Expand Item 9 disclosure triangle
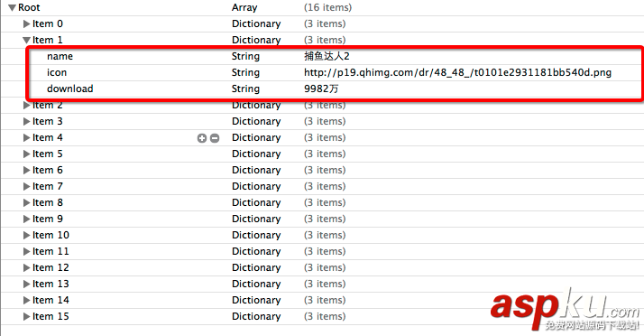The image size is (644, 336). (26, 219)
